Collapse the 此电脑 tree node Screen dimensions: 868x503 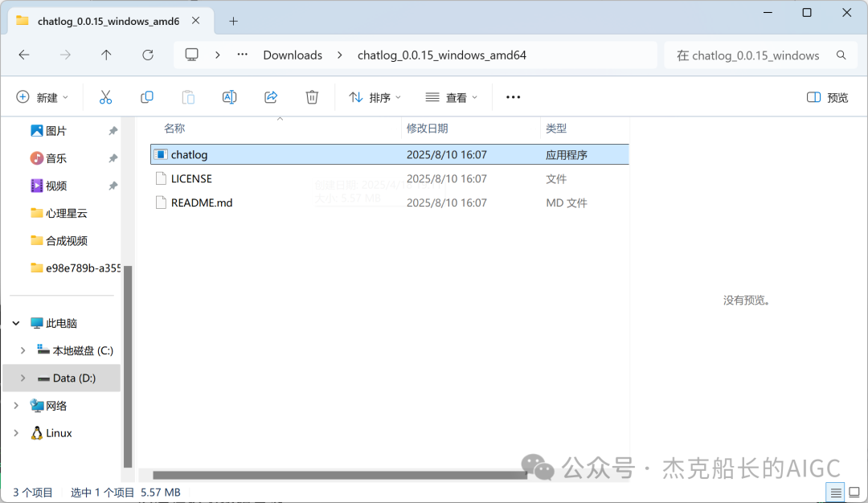(16, 323)
